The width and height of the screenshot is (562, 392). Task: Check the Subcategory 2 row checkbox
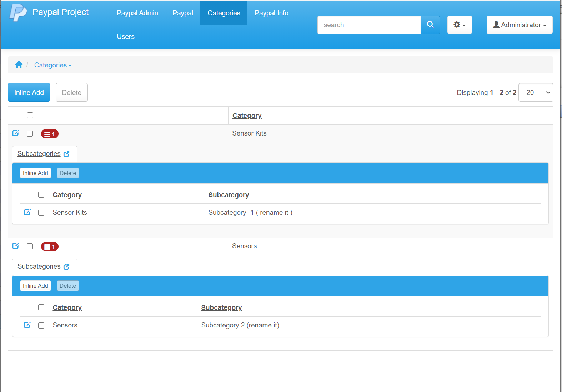41,325
